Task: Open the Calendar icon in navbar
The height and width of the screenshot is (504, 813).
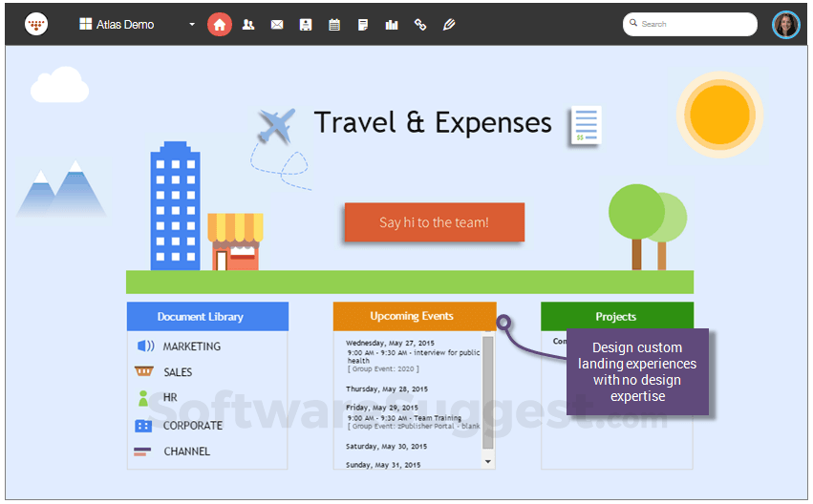Action: [x=334, y=25]
